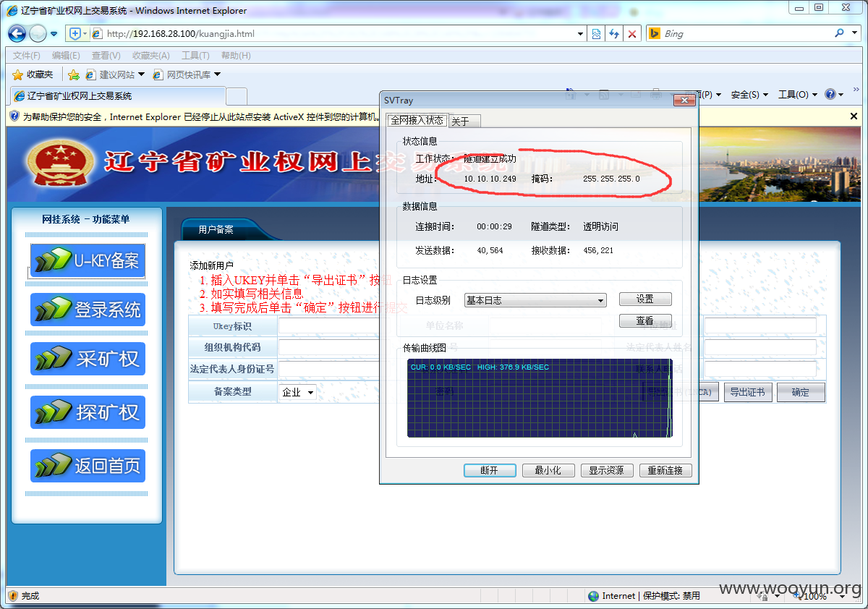Open the 收藏夹(A) menu
The image size is (868, 609).
(x=150, y=56)
